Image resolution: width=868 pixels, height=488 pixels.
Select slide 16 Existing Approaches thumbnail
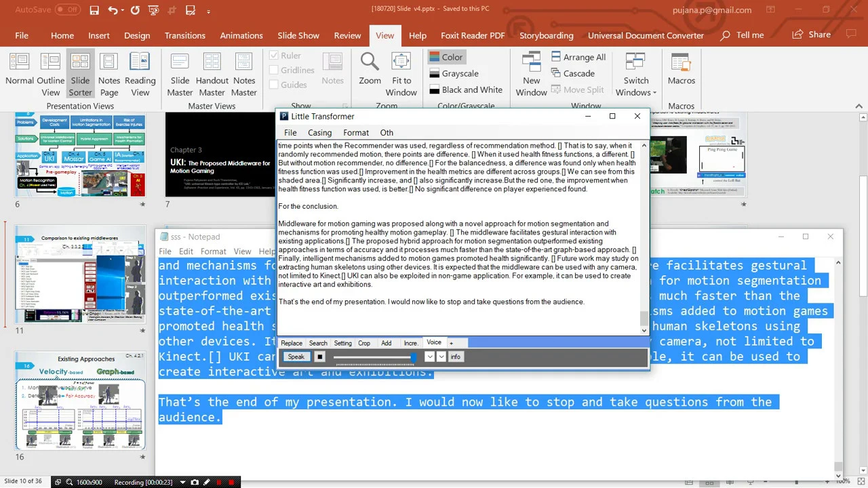pos(80,400)
